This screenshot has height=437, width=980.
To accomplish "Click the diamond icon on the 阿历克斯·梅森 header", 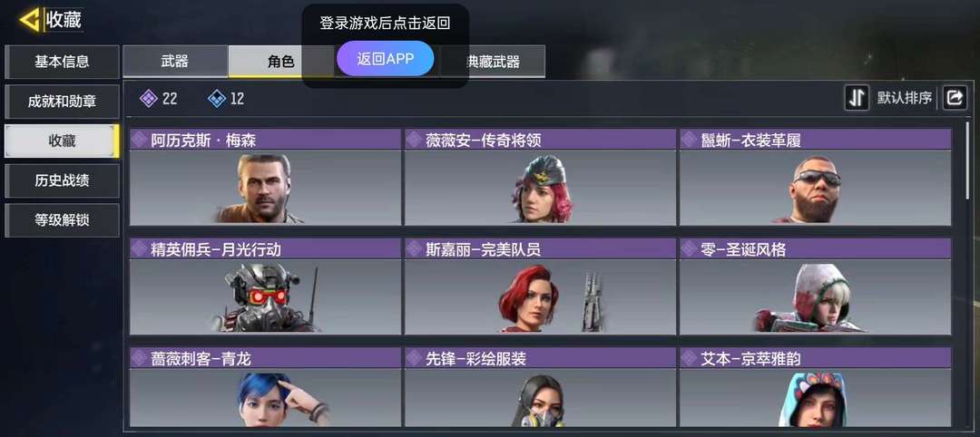I will (x=140, y=140).
